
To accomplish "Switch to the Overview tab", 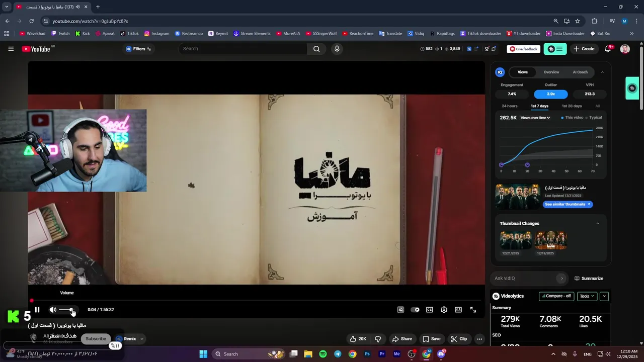I will point(551,72).
